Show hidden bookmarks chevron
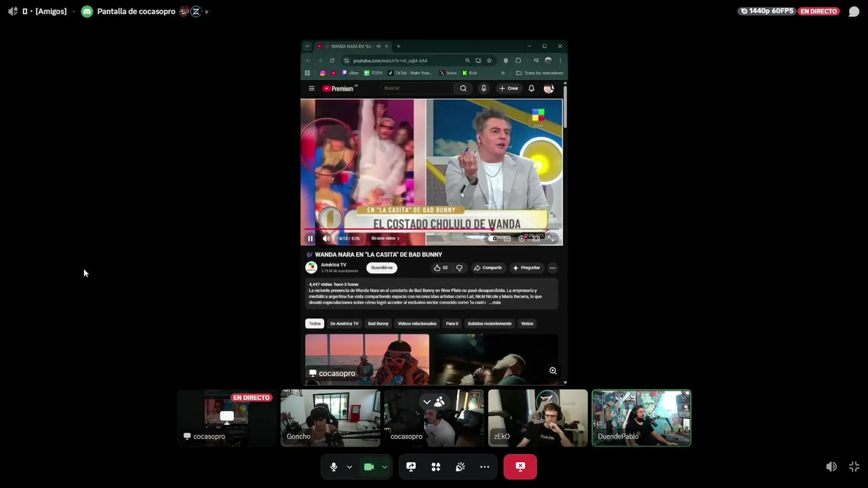This screenshot has height=488, width=868. click(x=502, y=73)
